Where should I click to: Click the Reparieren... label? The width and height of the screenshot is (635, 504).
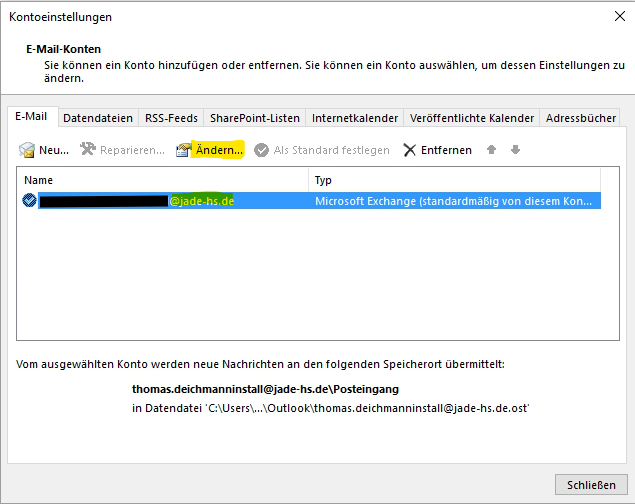[x=132, y=150]
